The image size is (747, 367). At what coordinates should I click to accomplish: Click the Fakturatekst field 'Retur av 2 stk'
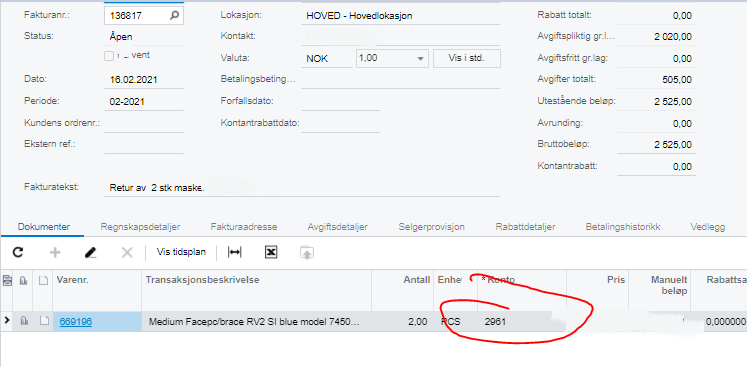[302, 187]
